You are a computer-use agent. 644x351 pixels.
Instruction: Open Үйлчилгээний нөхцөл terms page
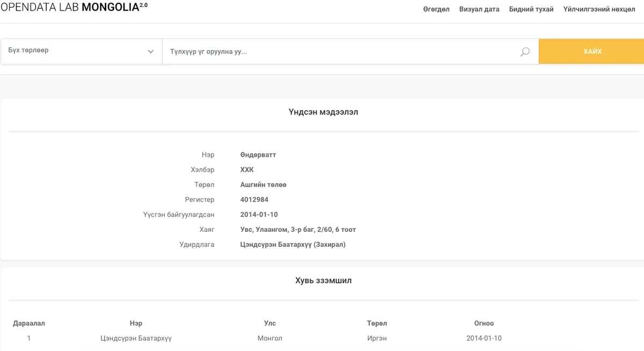[599, 9]
